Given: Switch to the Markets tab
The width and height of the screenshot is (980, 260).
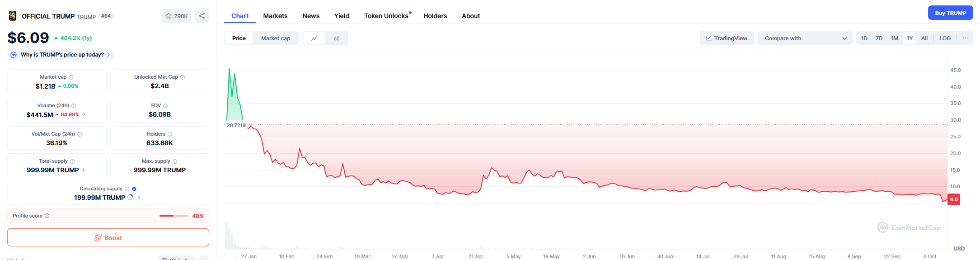Looking at the screenshot, I should (275, 16).
